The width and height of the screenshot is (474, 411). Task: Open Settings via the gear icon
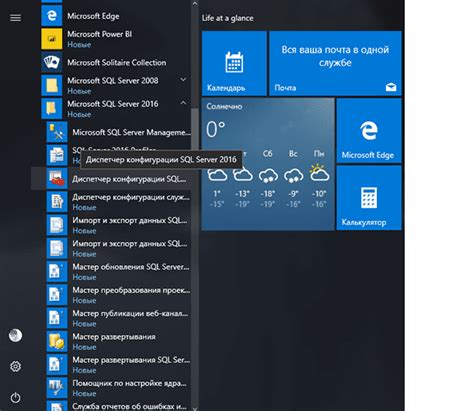coord(15,366)
